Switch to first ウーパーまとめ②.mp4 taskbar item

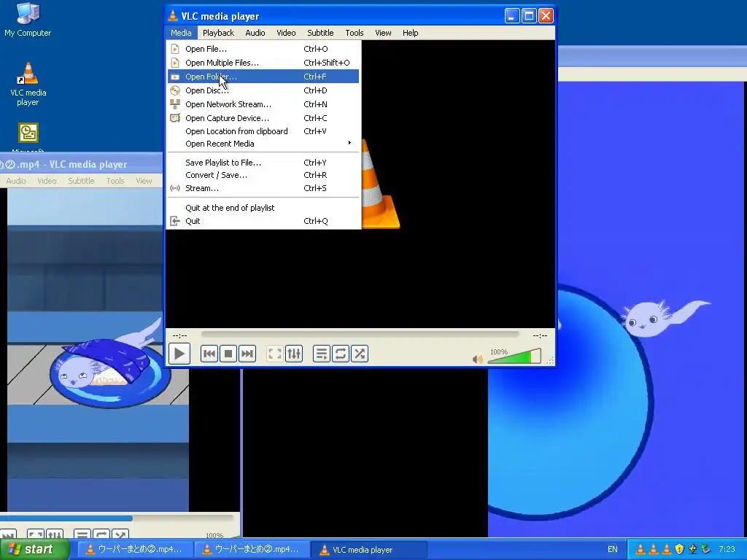[x=135, y=550]
